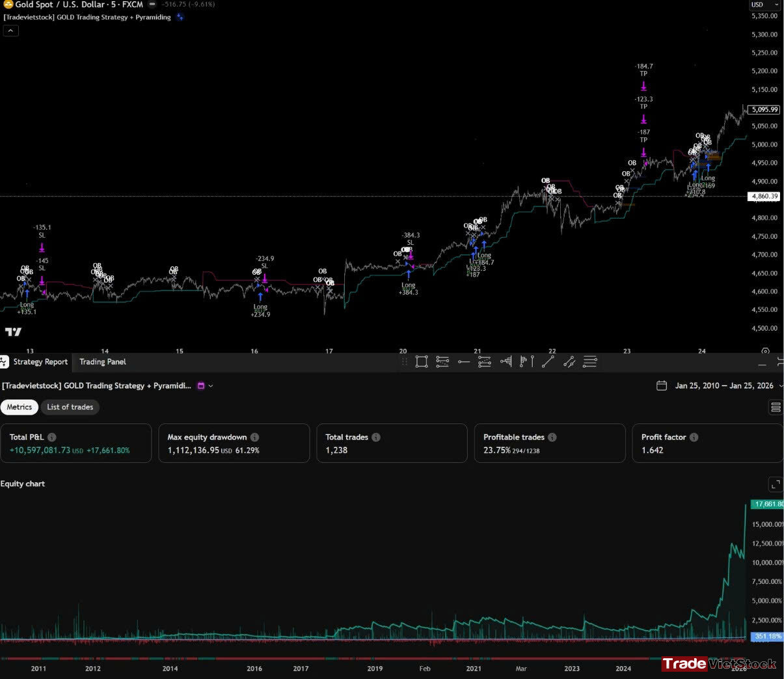
Task: Switch to List of trades view
Action: [x=70, y=407]
